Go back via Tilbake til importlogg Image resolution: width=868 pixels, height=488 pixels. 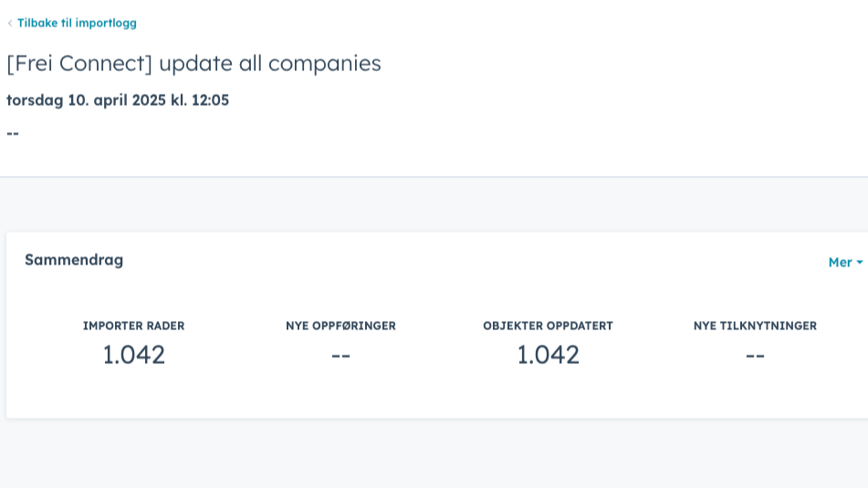pos(77,23)
